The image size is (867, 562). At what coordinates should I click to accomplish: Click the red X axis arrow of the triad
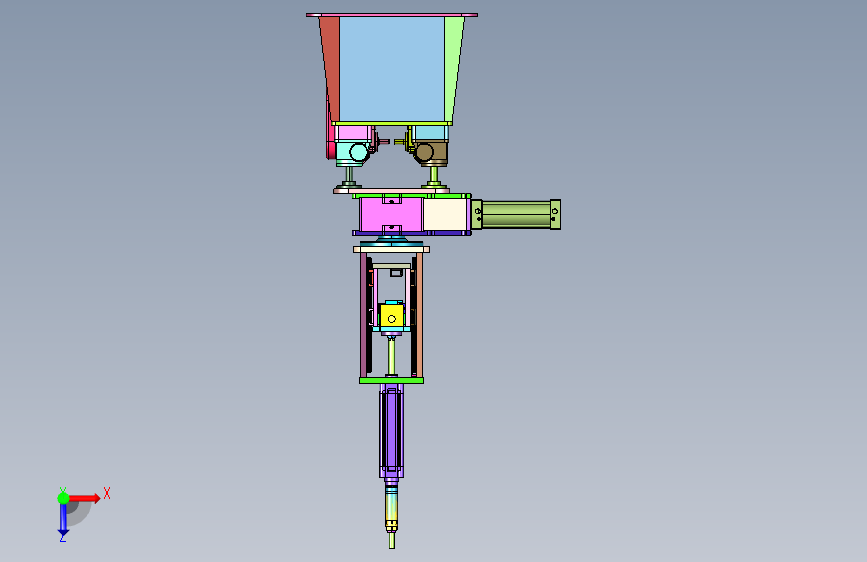point(85,498)
